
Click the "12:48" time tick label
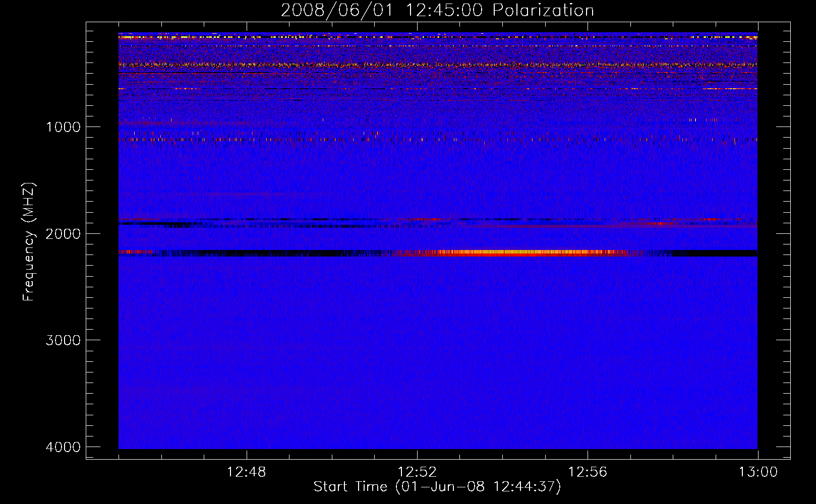[247, 472]
